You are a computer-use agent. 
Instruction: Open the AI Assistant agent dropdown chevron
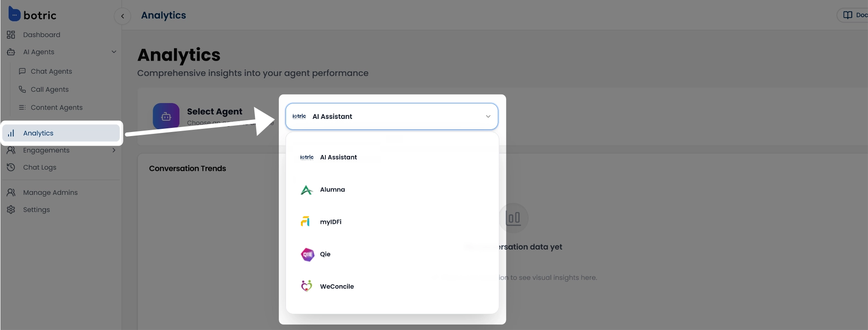(488, 116)
